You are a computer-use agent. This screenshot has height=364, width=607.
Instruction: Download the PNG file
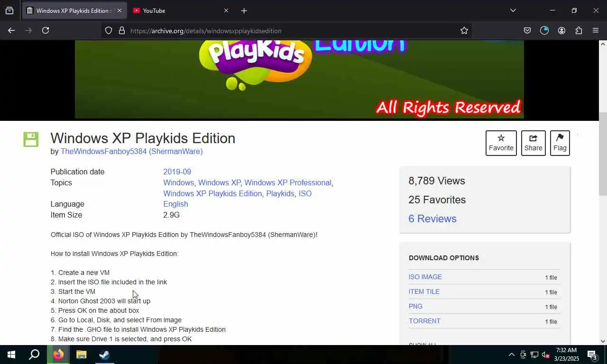pyautogui.click(x=415, y=306)
